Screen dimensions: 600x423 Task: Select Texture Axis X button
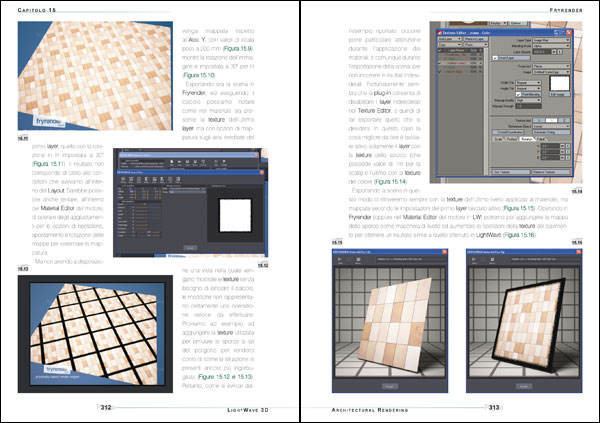[538, 120]
